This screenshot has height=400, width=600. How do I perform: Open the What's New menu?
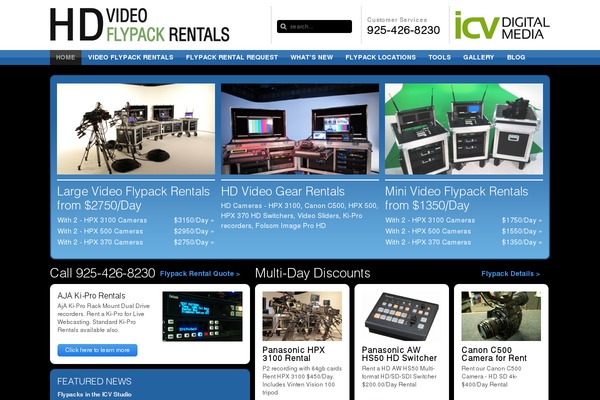(311, 57)
